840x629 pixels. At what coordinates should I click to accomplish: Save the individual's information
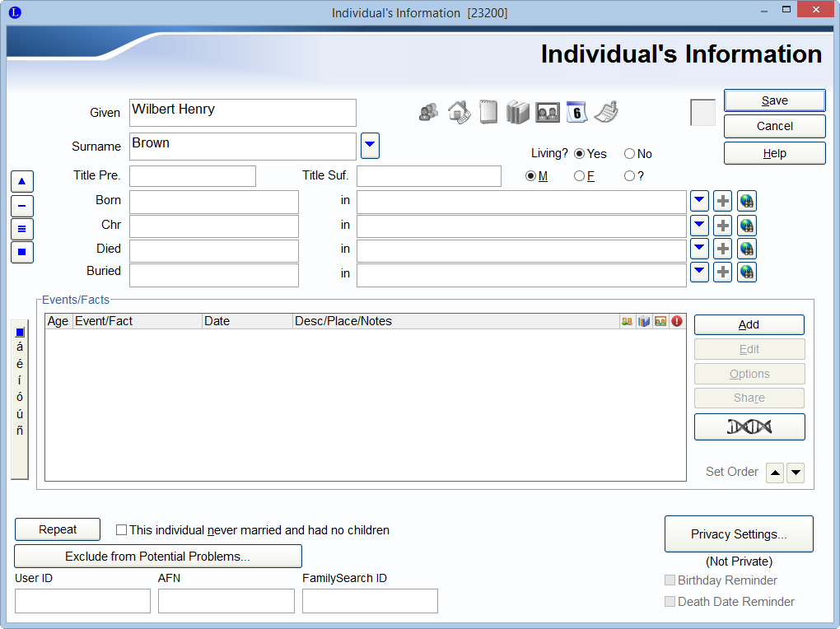coord(775,100)
